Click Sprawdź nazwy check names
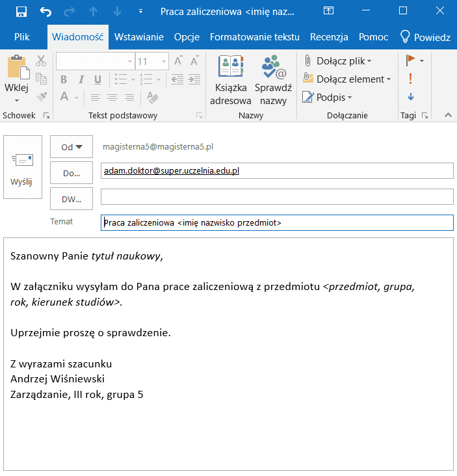 click(x=273, y=80)
